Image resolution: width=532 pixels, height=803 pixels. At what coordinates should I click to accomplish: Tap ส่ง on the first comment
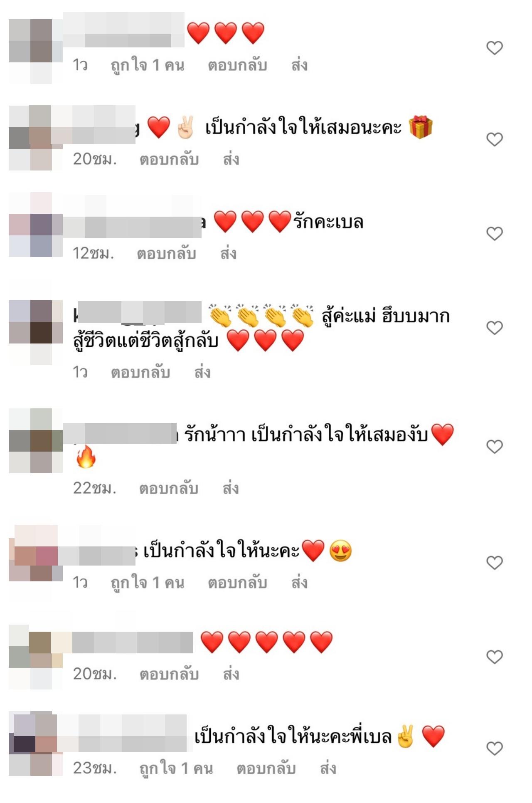[299, 65]
